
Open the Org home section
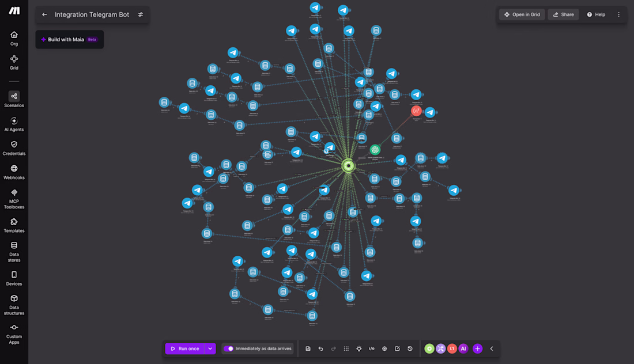[x=14, y=39]
